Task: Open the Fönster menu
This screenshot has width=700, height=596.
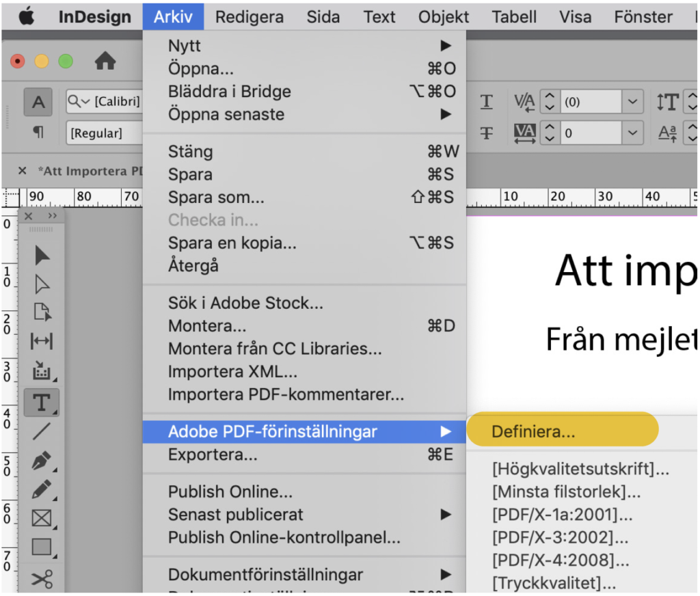Action: click(643, 17)
